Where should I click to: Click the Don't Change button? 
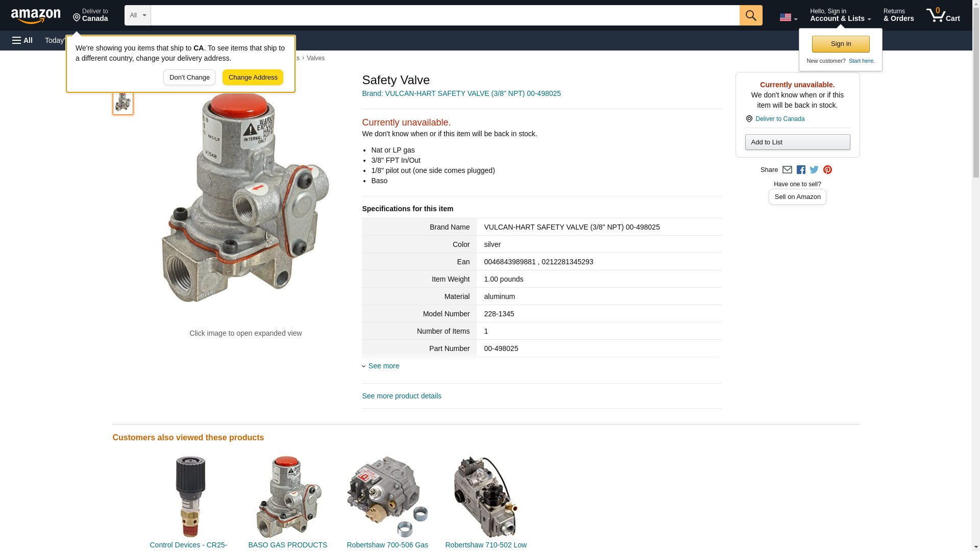tap(189, 78)
